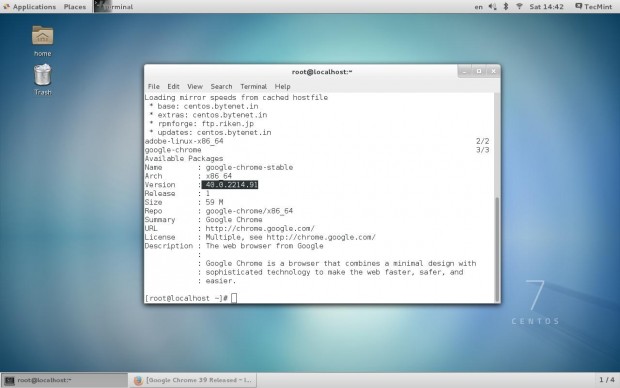Click the 'updates: centos.bytenet.in' line

pos(214,132)
